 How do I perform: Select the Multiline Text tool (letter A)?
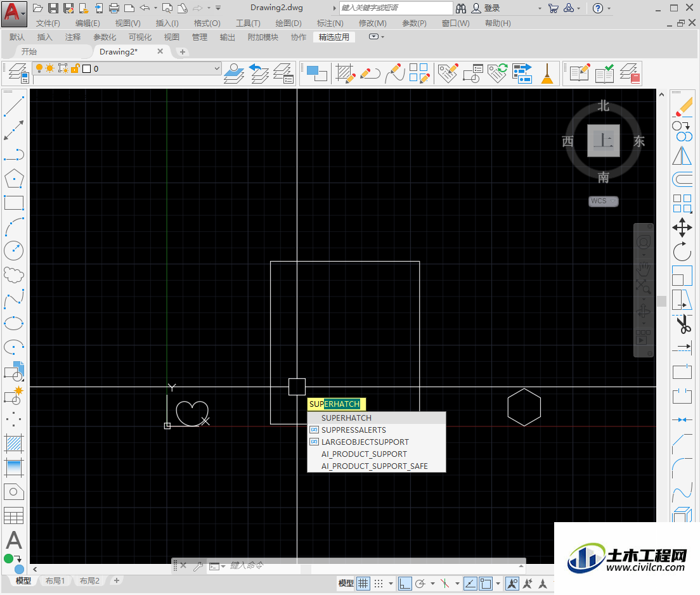click(14, 540)
